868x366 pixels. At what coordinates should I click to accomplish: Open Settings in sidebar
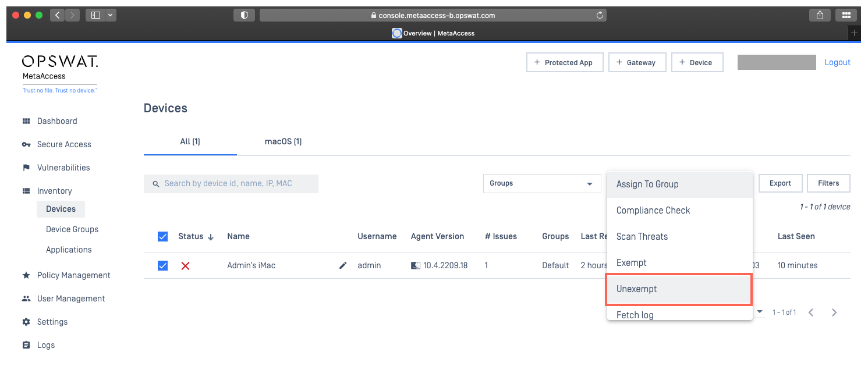[52, 322]
